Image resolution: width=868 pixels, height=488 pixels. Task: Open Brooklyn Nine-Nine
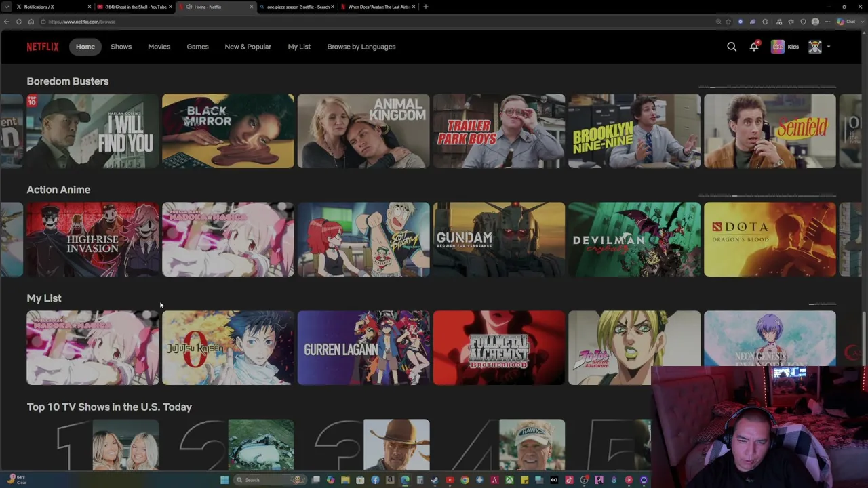coord(635,131)
